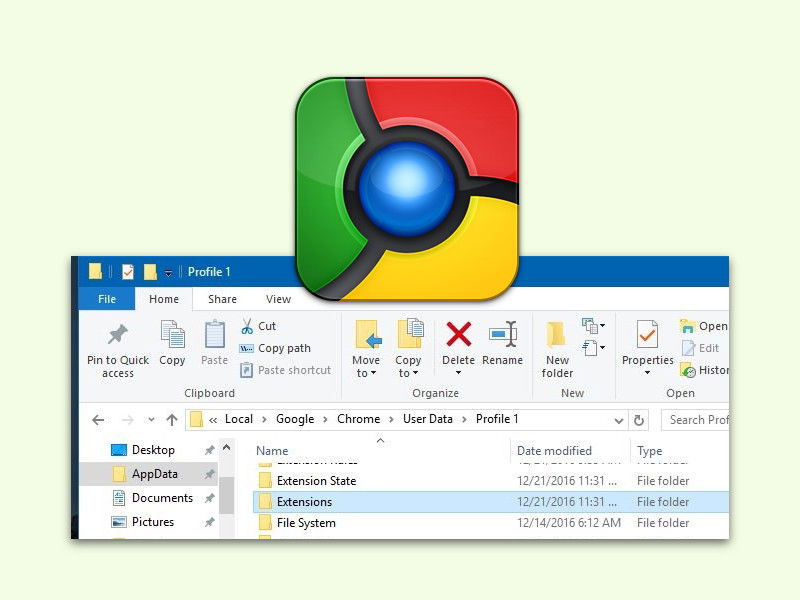Open Easy access dropdown in ribbon
This screenshot has height=600, width=800.
pyautogui.click(x=593, y=348)
